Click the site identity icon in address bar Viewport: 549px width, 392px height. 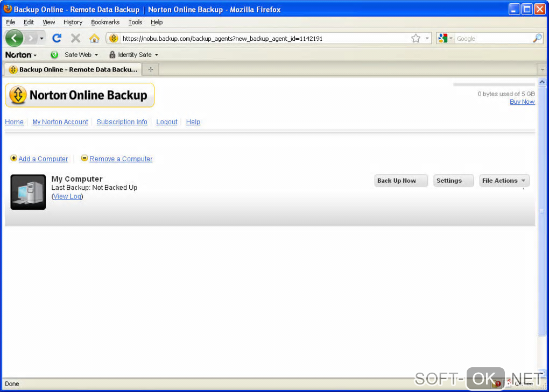point(114,38)
